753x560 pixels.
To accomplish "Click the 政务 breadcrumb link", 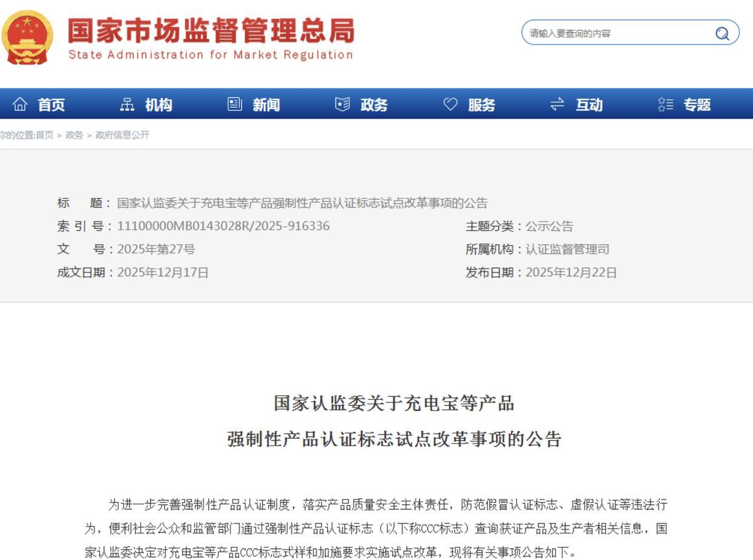I will pos(74,135).
